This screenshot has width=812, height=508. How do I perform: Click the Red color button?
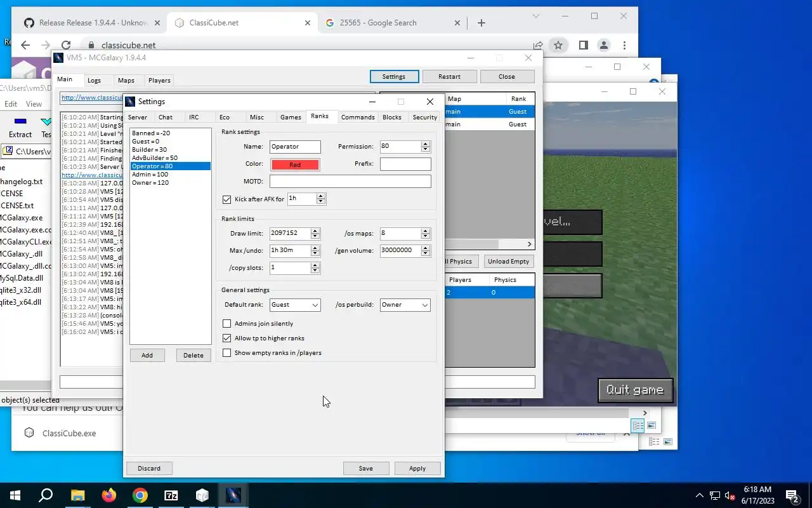(295, 164)
